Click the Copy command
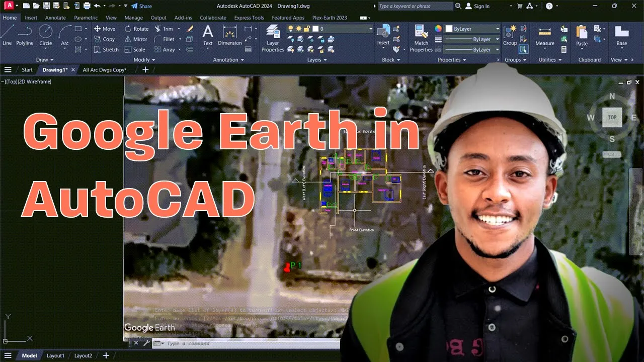The image size is (644, 362). [105, 39]
